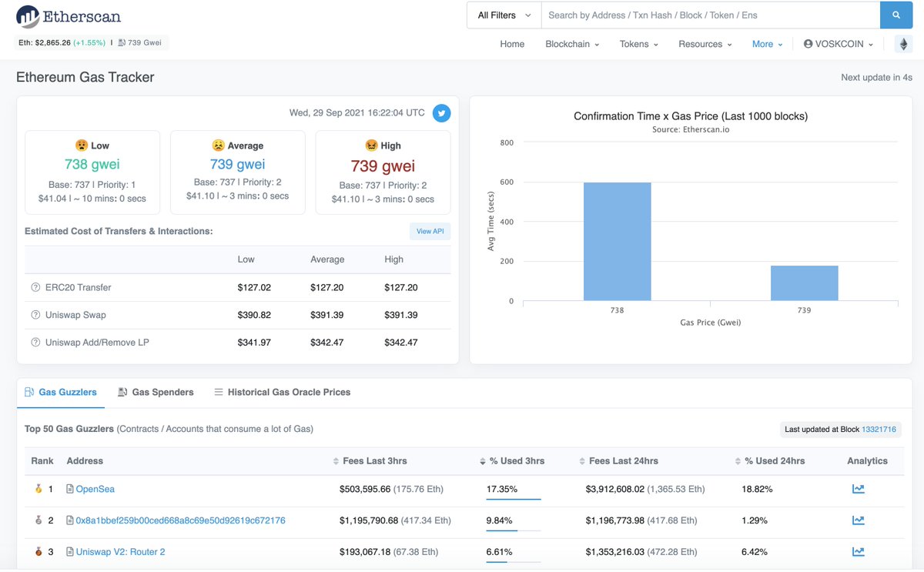Share gas prices via the Twitter icon
This screenshot has width=924, height=572.
[441, 113]
